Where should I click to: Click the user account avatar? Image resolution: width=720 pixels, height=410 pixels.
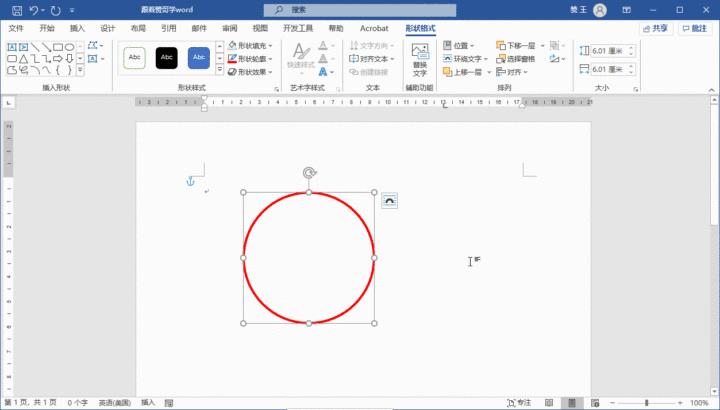pyautogui.click(x=600, y=10)
